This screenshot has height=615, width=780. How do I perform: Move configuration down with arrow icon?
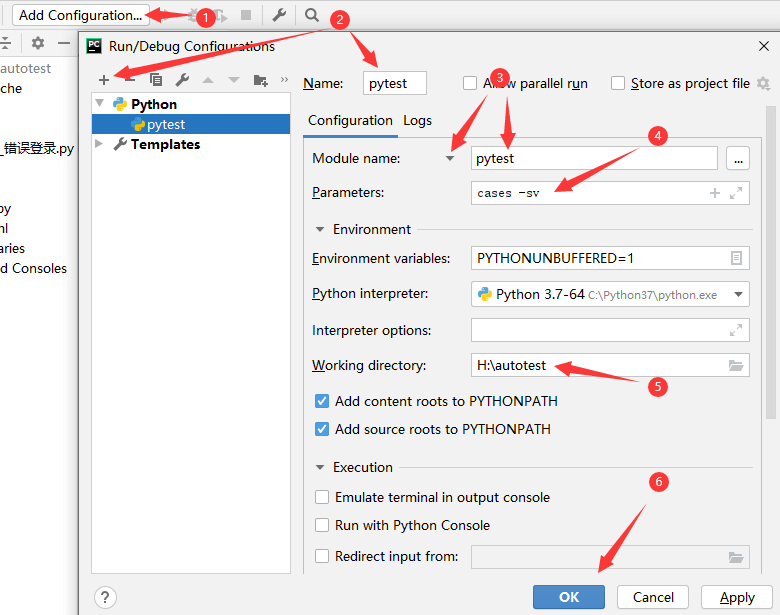point(234,80)
